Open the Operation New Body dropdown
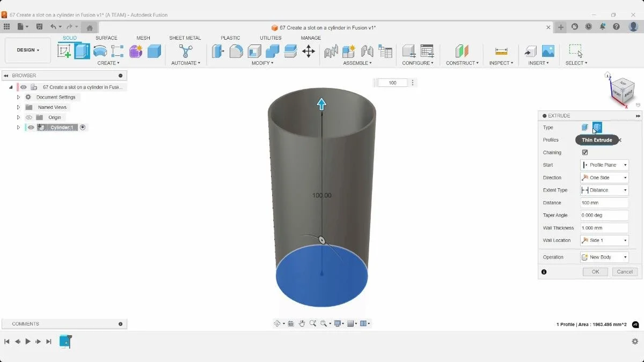 tap(604, 257)
